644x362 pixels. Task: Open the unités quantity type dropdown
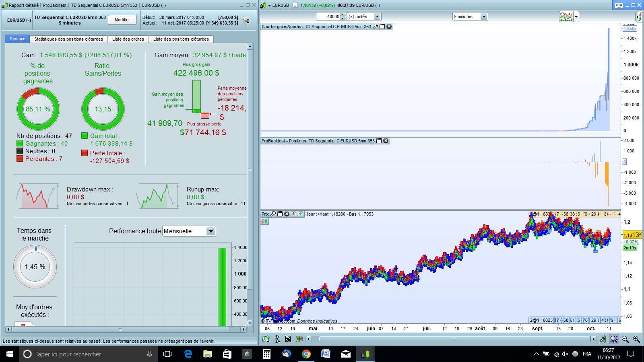[377, 16]
